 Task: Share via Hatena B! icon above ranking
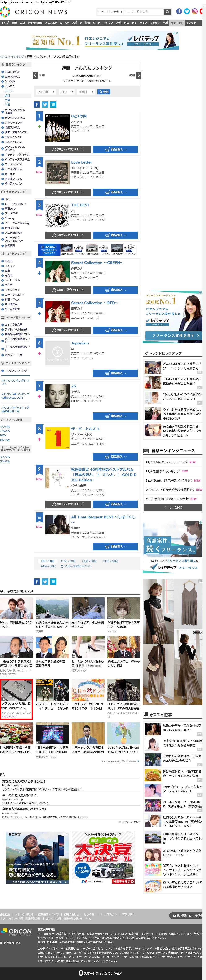53,104
